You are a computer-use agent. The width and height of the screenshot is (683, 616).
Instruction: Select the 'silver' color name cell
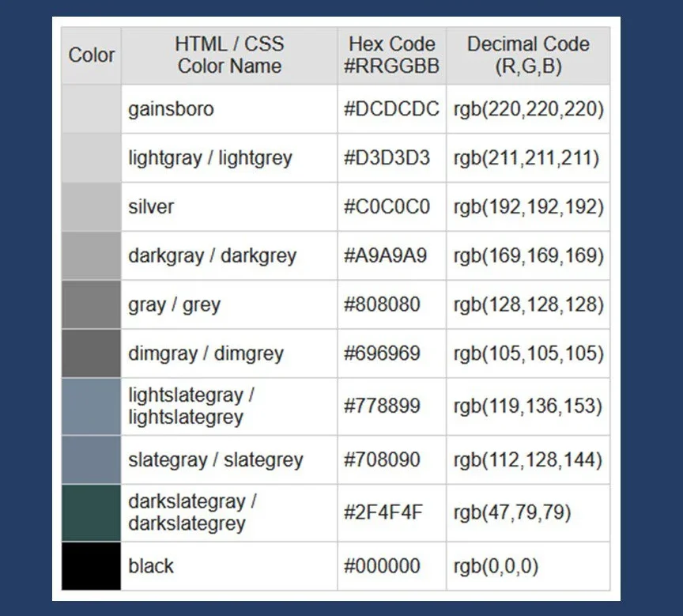[x=229, y=207]
